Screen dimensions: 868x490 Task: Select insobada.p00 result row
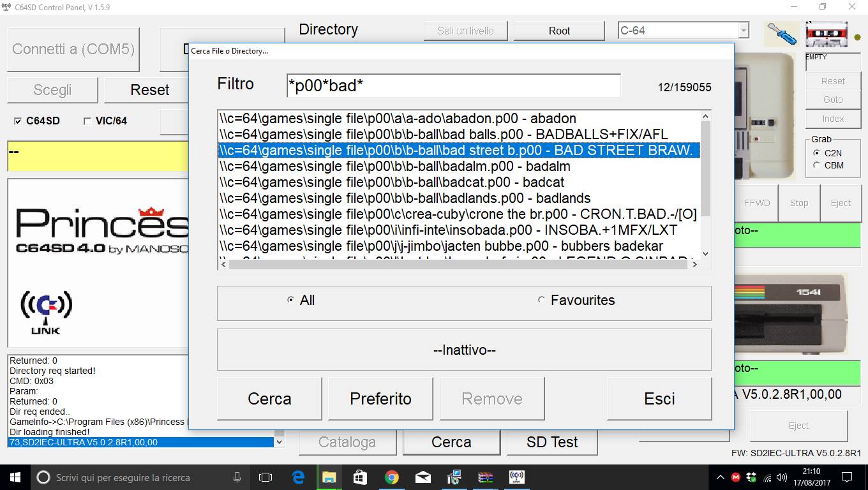tap(459, 230)
